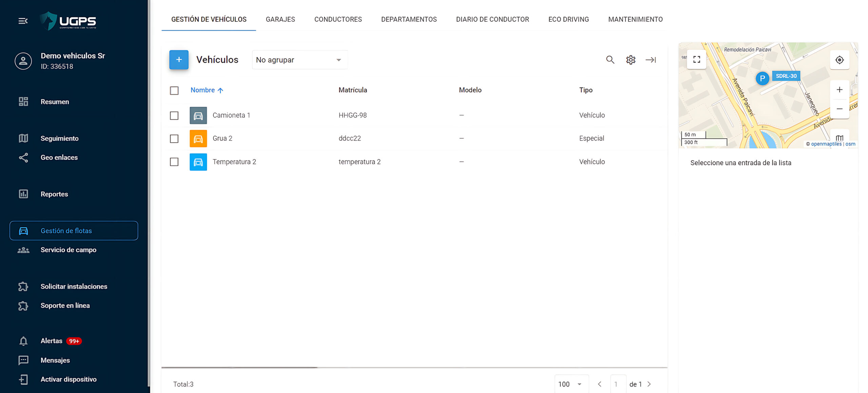868x393 pixels.
Task: Click the horizontal table scrollbar
Action: (239, 367)
